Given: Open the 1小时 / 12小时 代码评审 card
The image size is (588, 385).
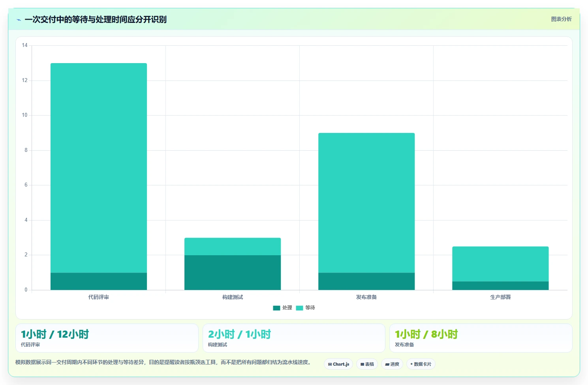Looking at the screenshot, I should 107,338.
